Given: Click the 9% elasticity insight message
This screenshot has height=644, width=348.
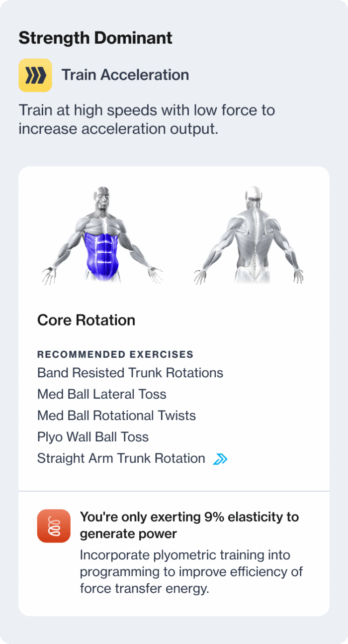Looking at the screenshot, I should tap(189, 525).
